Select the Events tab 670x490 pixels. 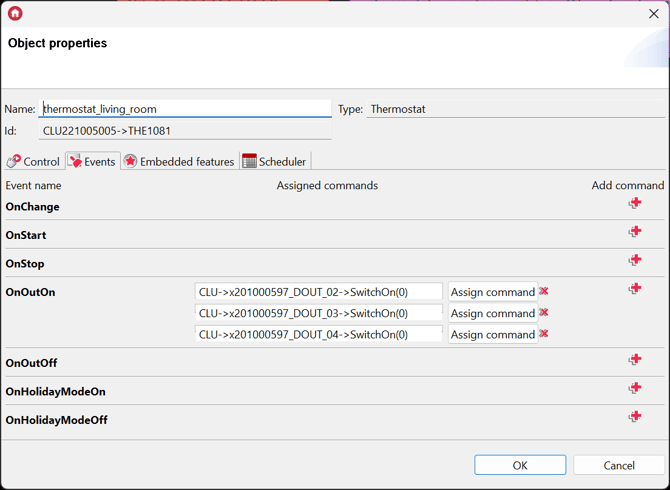click(92, 161)
